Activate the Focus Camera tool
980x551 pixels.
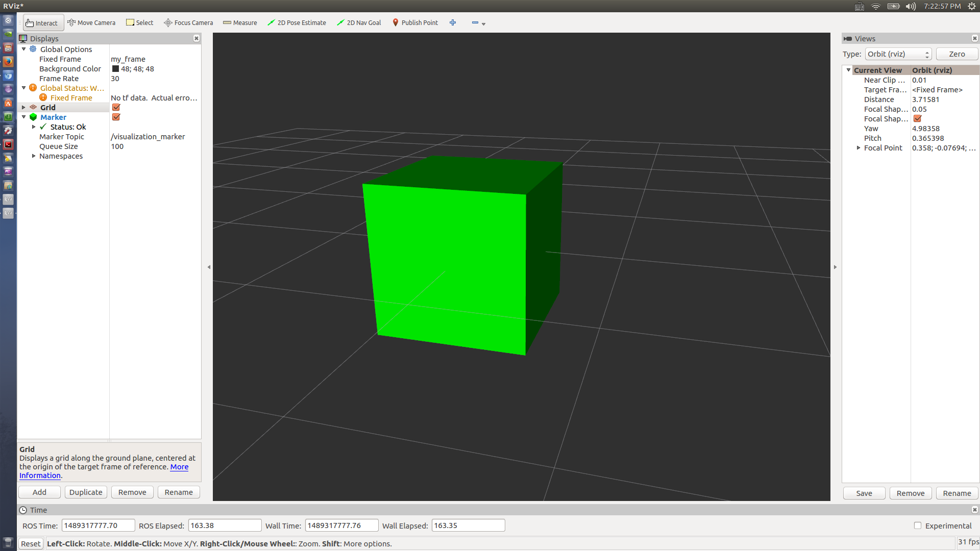[188, 23]
